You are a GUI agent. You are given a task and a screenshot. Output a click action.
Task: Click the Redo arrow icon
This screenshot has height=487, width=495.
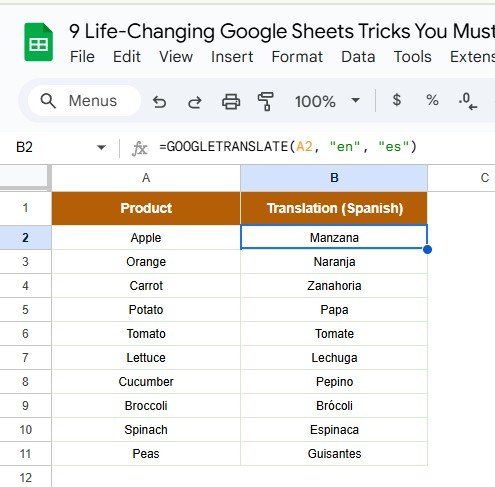195,102
